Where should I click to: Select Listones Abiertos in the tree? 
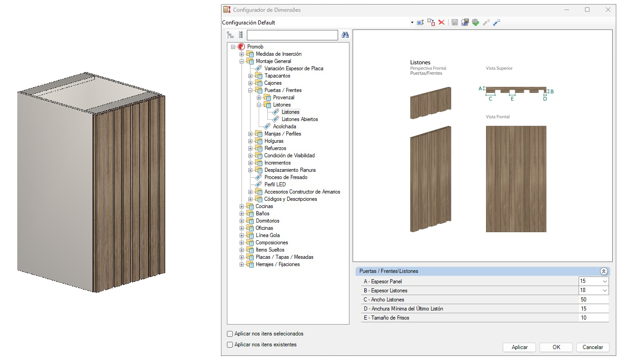[x=300, y=119]
